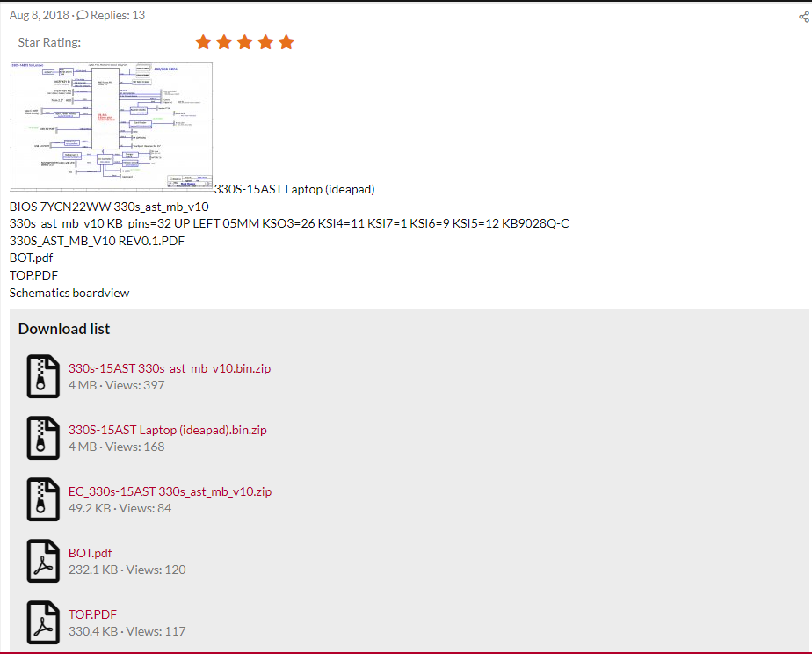The height and width of the screenshot is (654, 812).
Task: Click the 330S-15AST Laptop (ideapad) caption
Action: coord(294,190)
